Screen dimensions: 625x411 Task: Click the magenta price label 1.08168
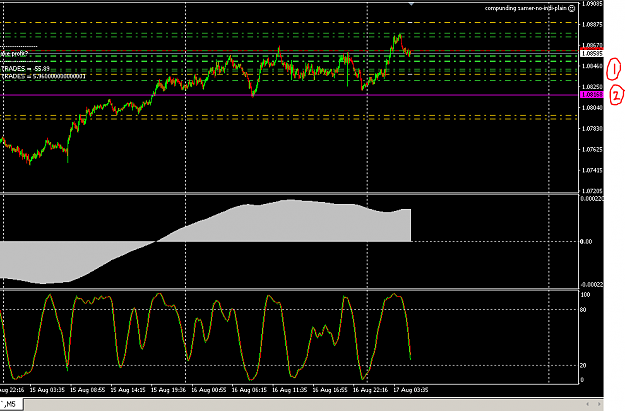click(x=592, y=95)
